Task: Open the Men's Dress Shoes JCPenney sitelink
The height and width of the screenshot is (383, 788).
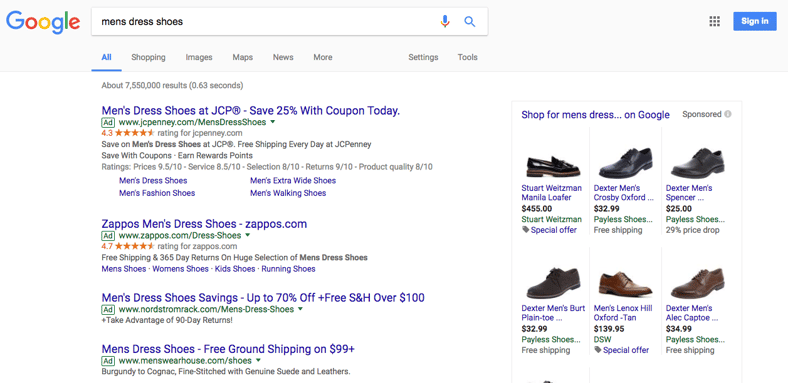Action: point(153,180)
